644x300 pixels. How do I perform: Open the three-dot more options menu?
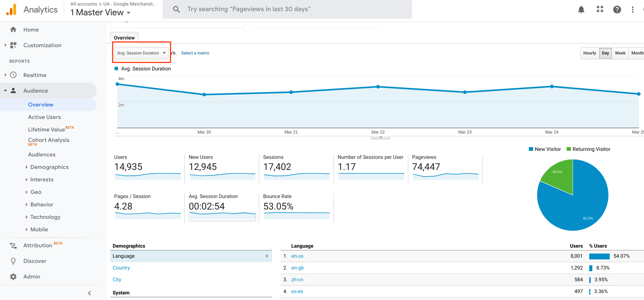click(x=633, y=9)
